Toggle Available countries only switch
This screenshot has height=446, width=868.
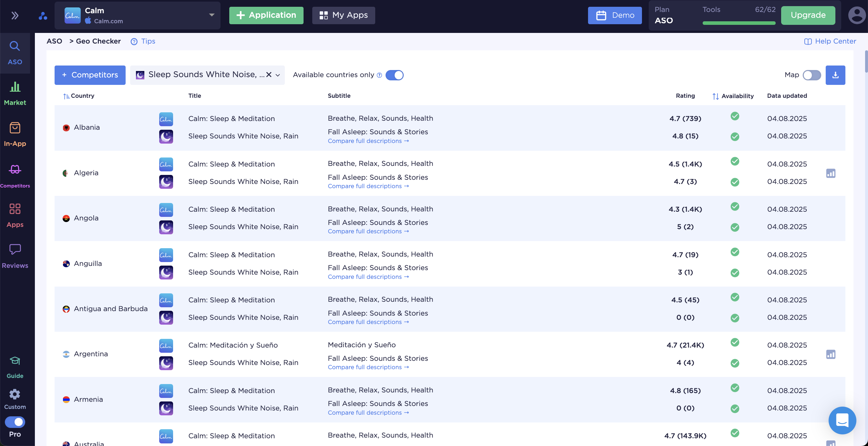[x=394, y=75]
